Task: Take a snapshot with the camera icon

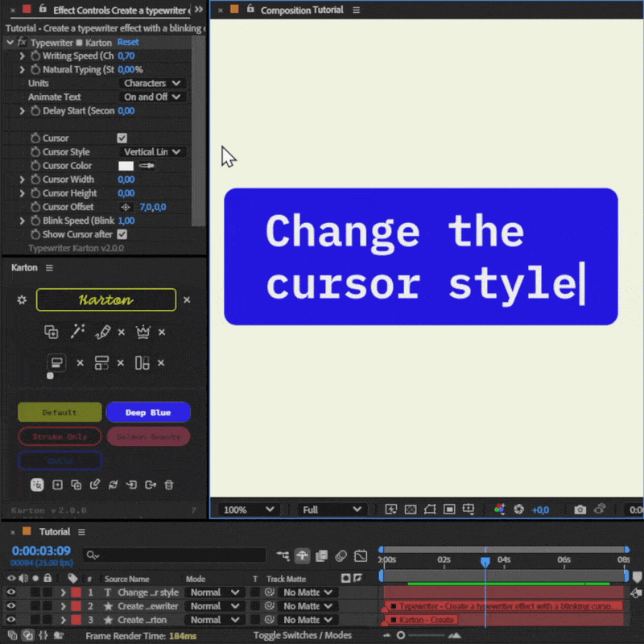Action: (x=580, y=509)
